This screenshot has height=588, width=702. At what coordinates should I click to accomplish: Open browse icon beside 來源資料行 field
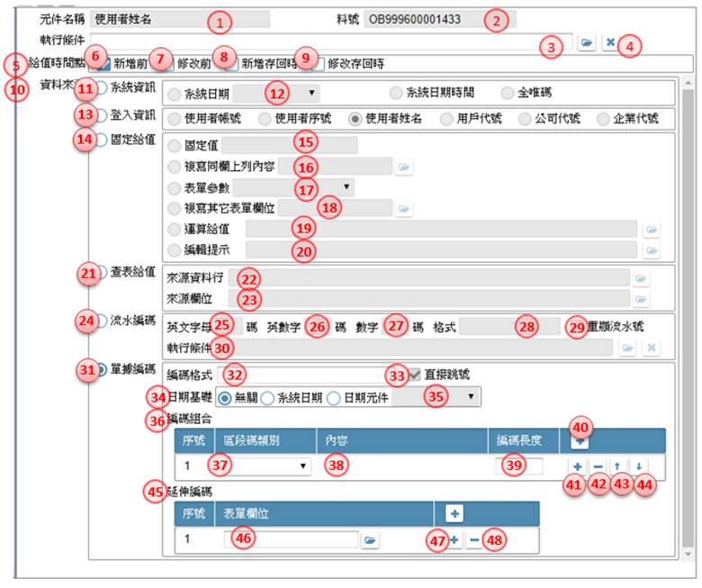point(641,278)
